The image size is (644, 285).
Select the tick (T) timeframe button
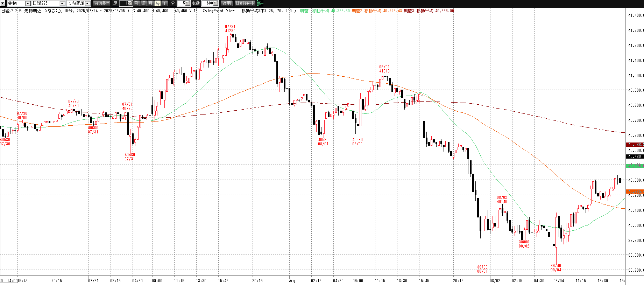point(165,4)
